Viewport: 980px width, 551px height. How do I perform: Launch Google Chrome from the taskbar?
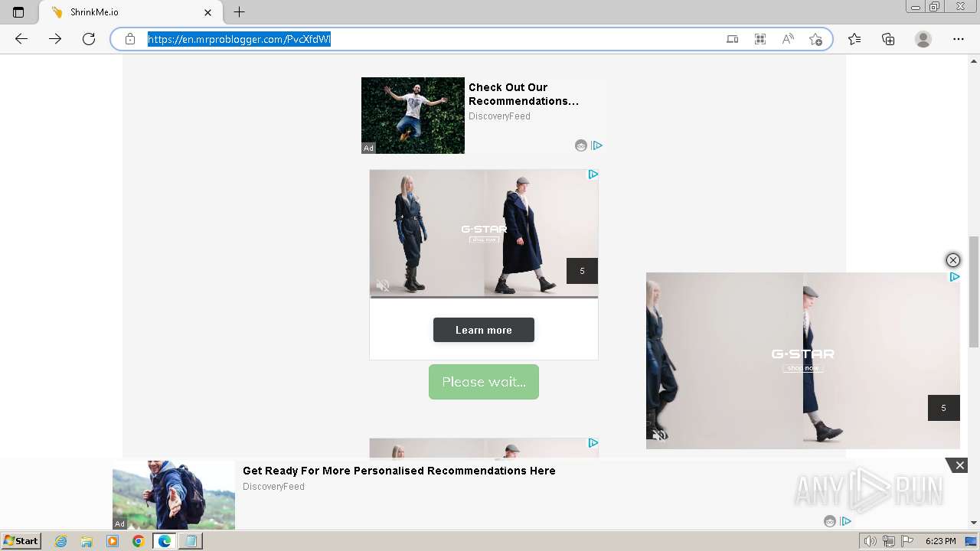[x=138, y=541]
